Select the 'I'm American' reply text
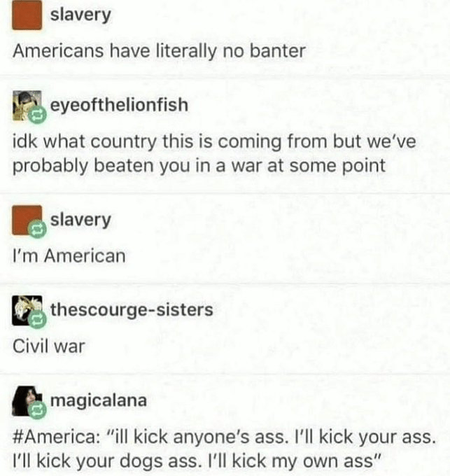Screen dimensions: 450x476 pos(69,256)
